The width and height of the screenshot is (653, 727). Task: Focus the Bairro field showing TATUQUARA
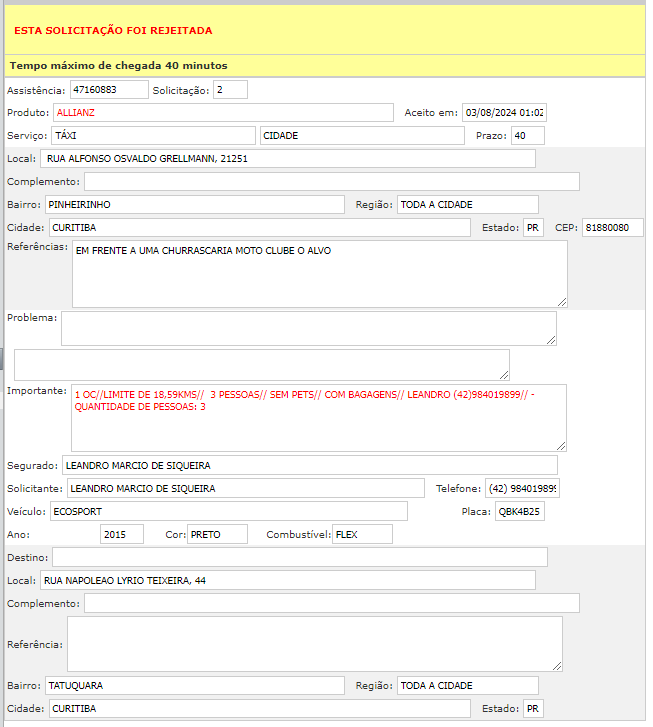[195, 685]
